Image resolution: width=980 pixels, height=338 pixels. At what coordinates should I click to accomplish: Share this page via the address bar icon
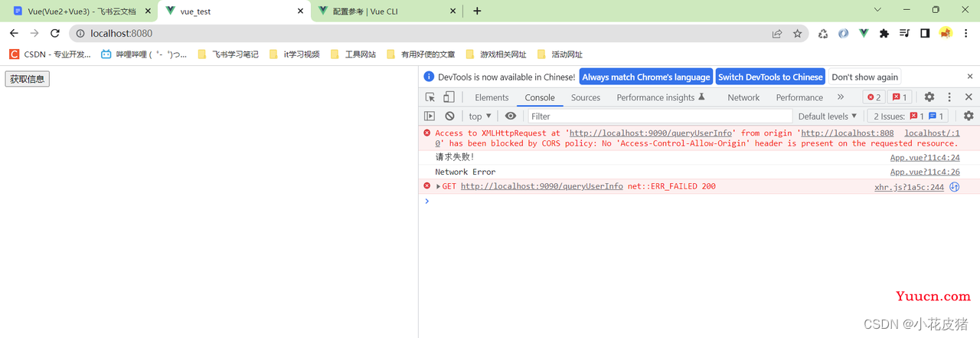tap(777, 33)
